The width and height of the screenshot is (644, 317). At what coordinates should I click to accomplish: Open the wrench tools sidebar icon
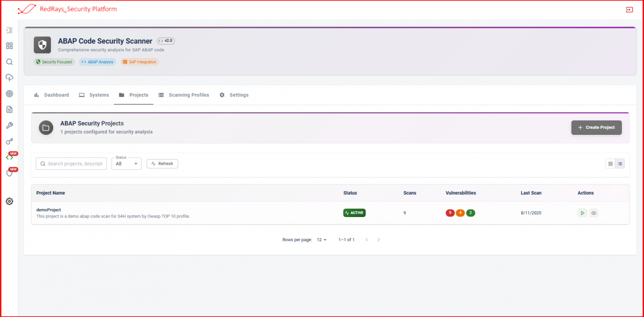point(9,125)
